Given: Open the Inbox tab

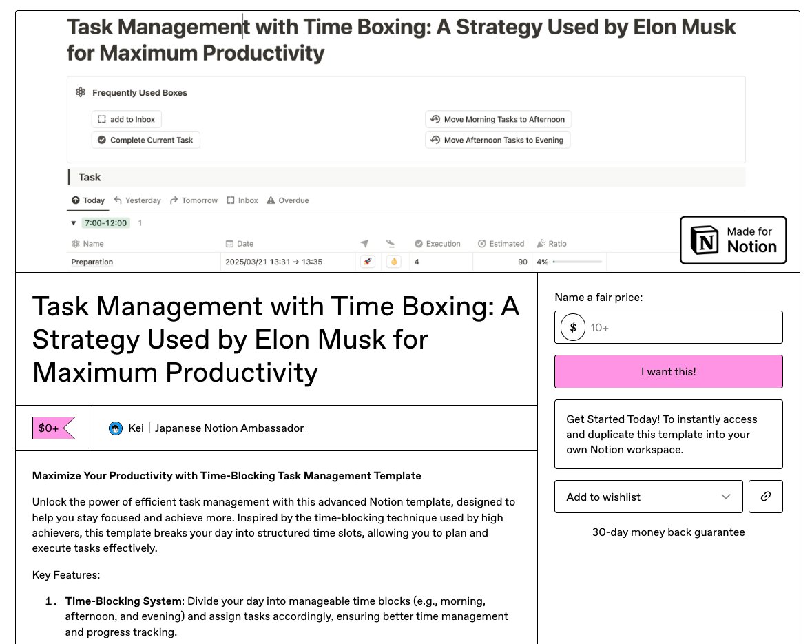Looking at the screenshot, I should pyautogui.click(x=242, y=200).
